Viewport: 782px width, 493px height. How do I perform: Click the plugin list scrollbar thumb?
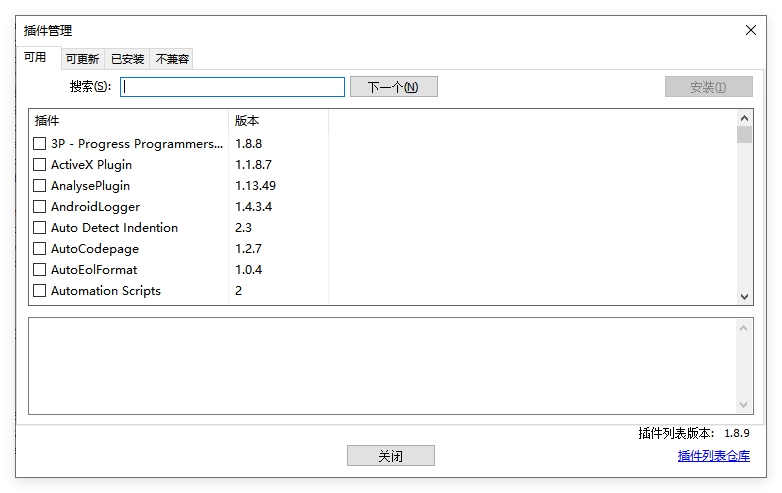click(x=744, y=135)
